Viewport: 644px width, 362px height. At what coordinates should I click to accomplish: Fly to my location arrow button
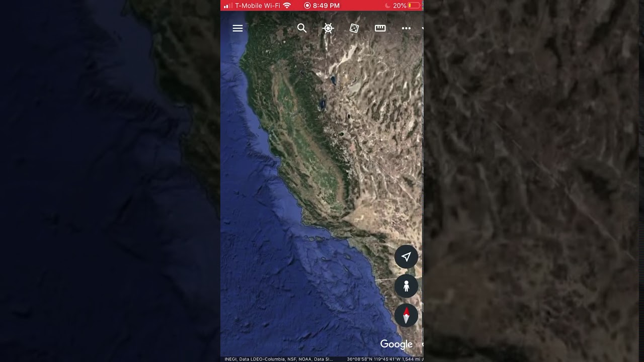[406, 257]
